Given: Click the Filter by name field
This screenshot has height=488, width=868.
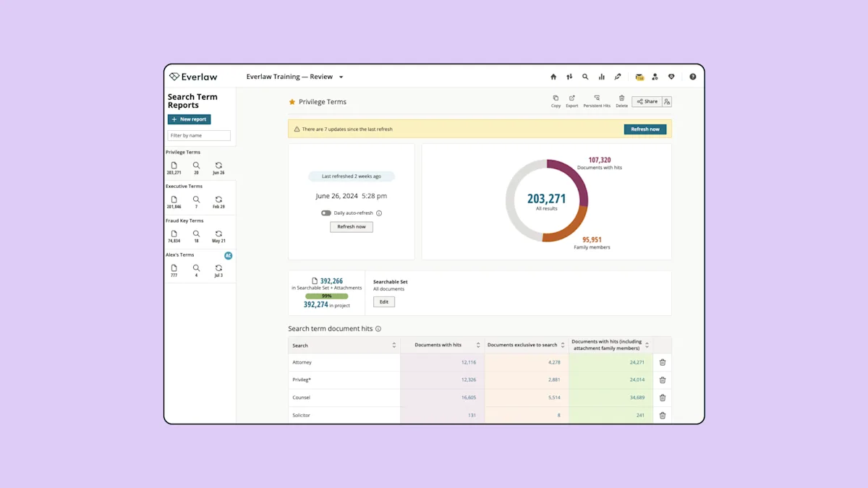Looking at the screenshot, I should [199, 135].
